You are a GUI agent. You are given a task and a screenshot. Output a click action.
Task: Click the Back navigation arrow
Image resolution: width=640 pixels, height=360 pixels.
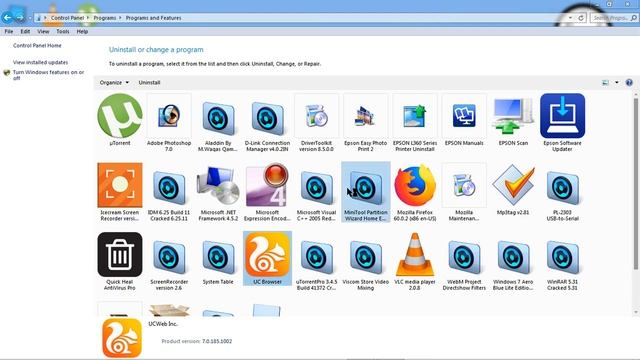click(7, 18)
